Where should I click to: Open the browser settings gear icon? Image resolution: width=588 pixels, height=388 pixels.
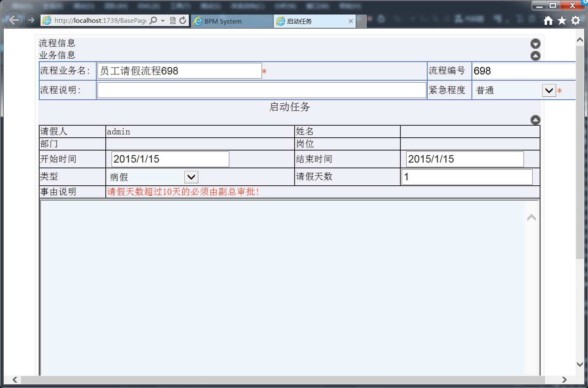[576, 21]
